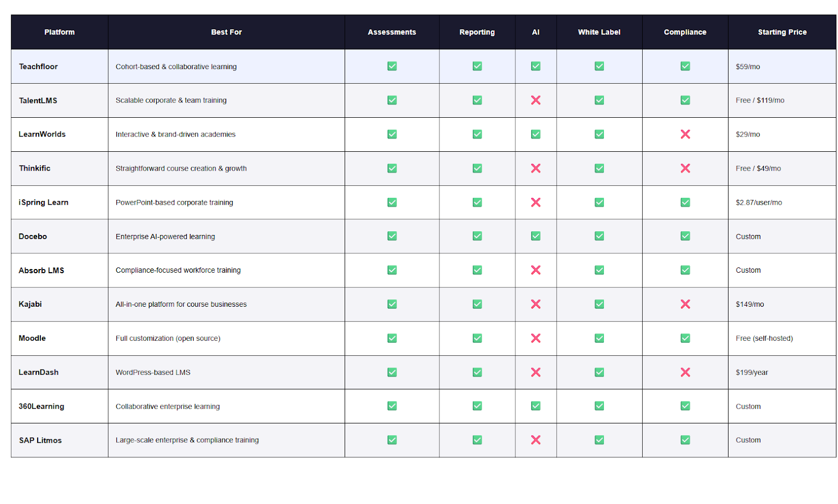838x504 pixels.
Task: Click LearnWorlds AI green check icon
Action: point(535,134)
